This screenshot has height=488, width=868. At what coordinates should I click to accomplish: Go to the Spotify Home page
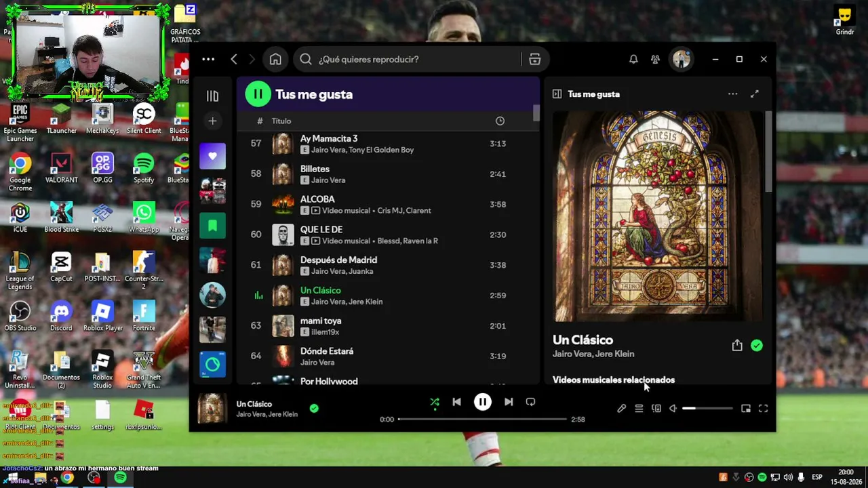coord(275,60)
